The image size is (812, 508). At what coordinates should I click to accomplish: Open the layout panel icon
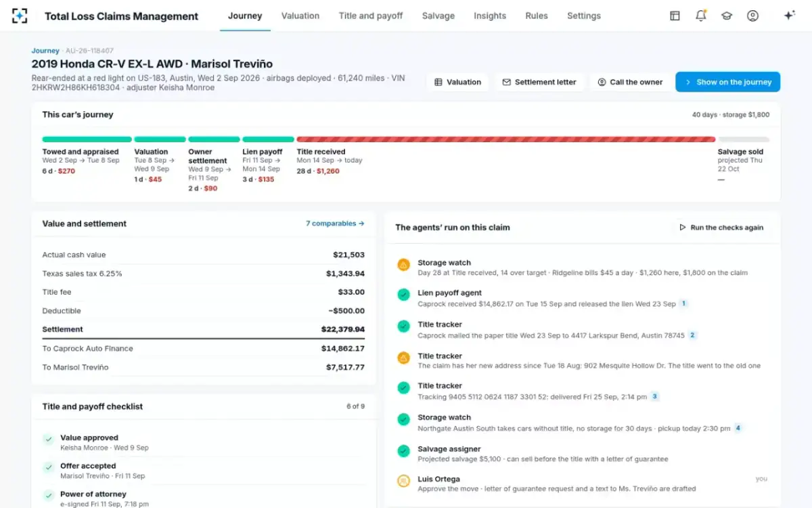pyautogui.click(x=675, y=16)
